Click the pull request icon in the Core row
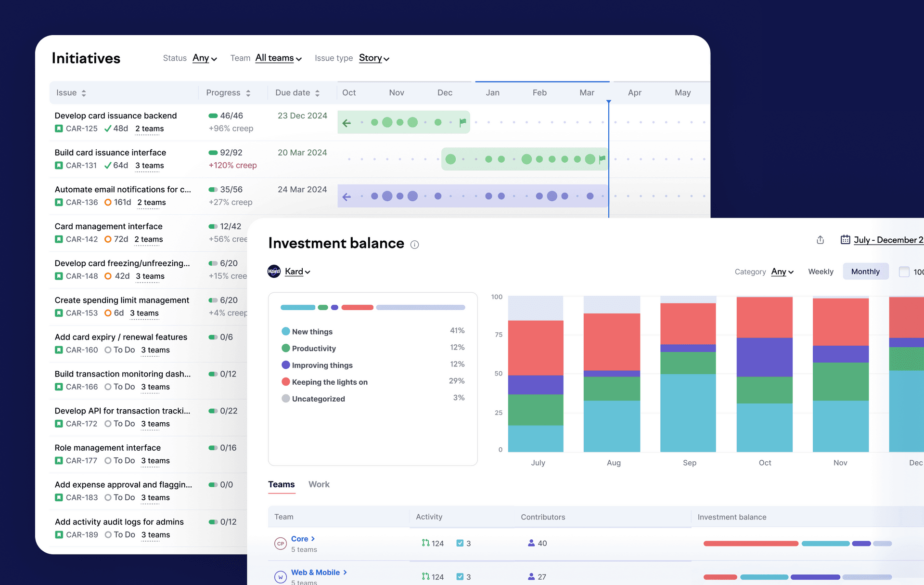Viewport: 924px width, 585px height. point(425,543)
